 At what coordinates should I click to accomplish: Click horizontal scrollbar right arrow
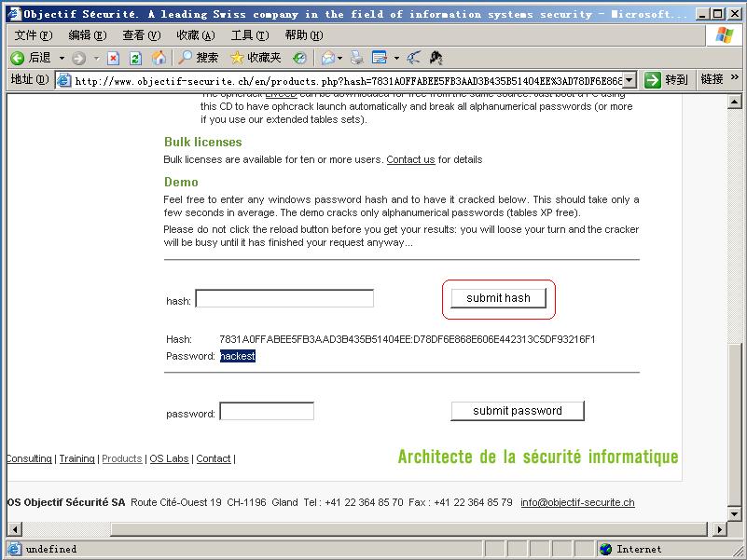coord(719,529)
